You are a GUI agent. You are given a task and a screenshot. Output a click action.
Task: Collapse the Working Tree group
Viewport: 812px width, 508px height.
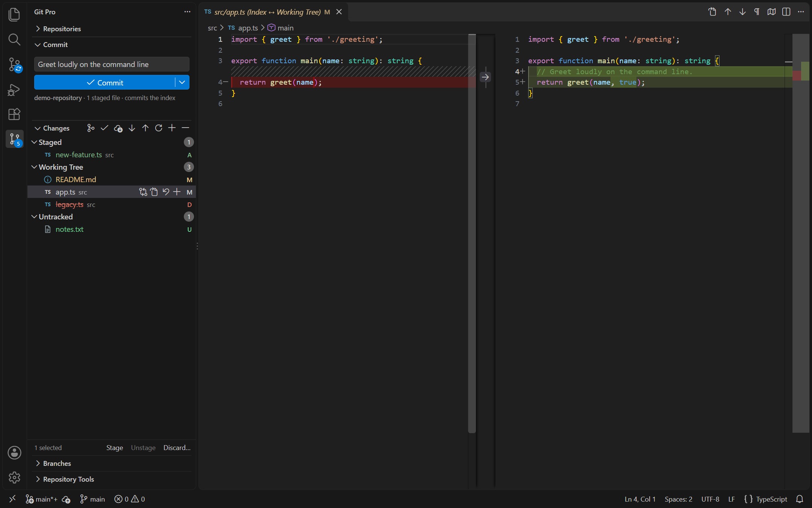(x=112, y=167)
